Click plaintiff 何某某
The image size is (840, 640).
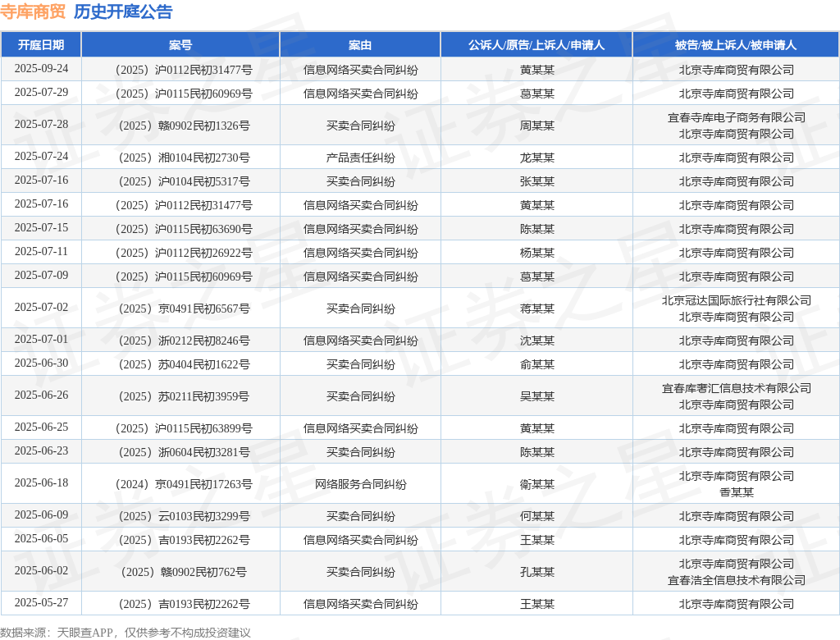coord(536,516)
